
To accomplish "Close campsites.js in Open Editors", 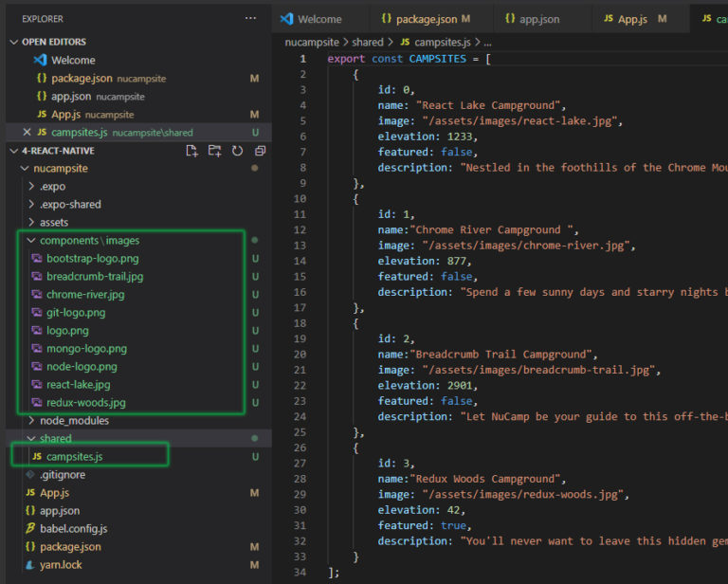I will tap(27, 133).
